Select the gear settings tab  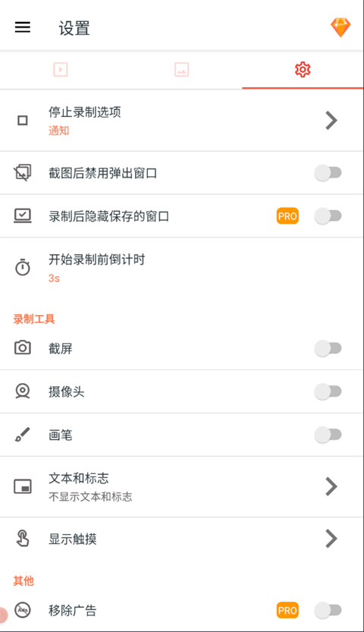click(303, 69)
